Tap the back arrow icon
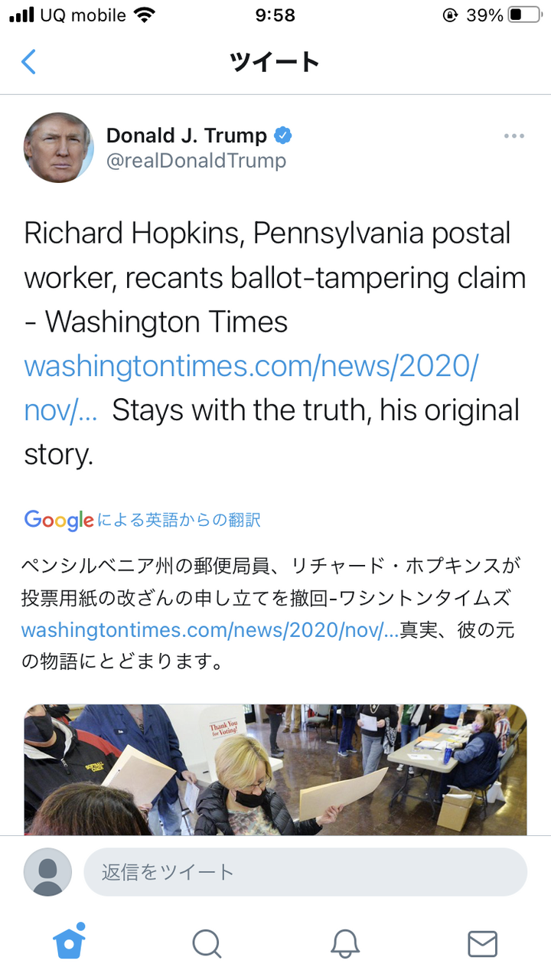Screen dimensions: 551x980 [28, 61]
